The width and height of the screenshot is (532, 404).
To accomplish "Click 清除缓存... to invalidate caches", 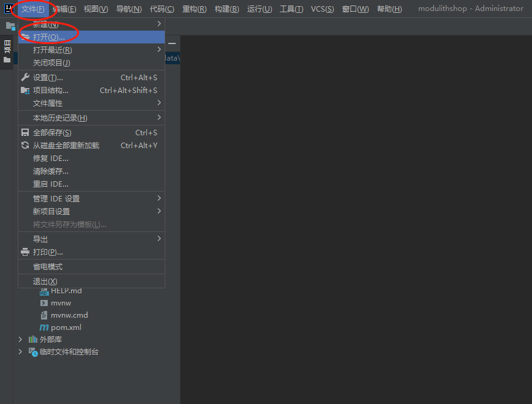I will (x=51, y=171).
